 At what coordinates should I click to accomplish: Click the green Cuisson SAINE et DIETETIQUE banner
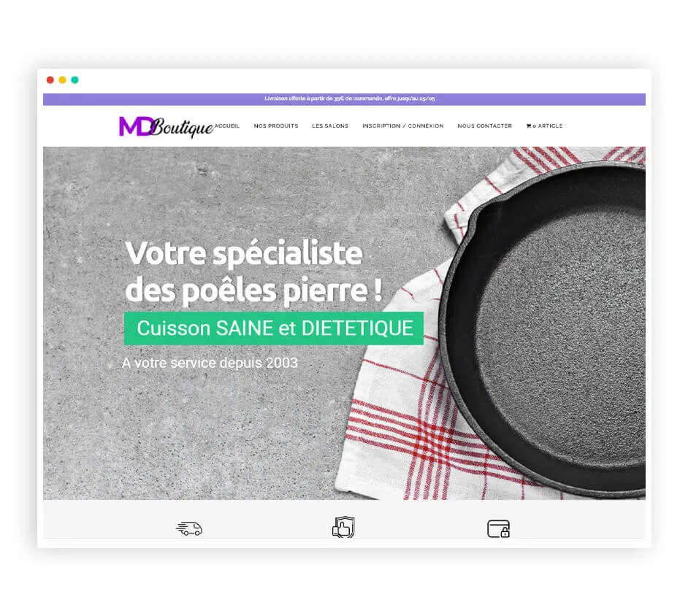tap(274, 328)
